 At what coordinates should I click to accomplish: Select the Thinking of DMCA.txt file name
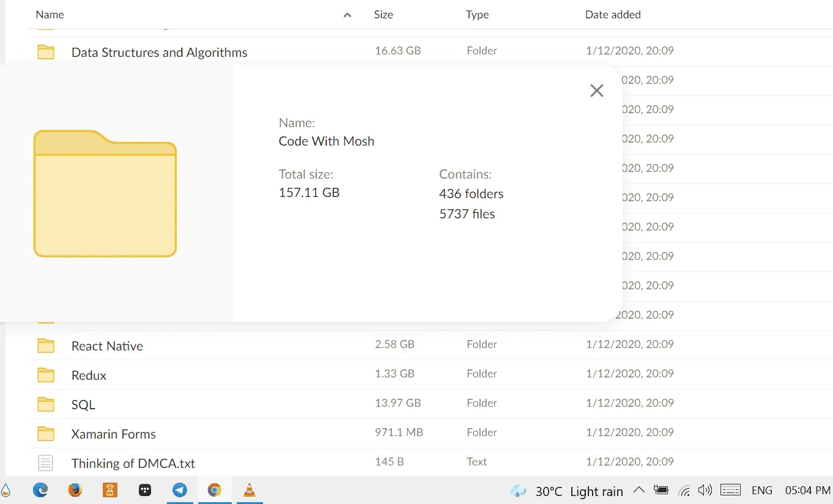[133, 464]
